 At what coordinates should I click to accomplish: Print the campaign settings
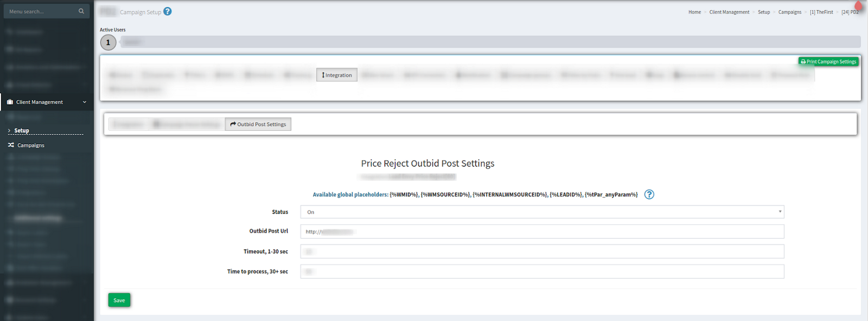click(x=828, y=62)
